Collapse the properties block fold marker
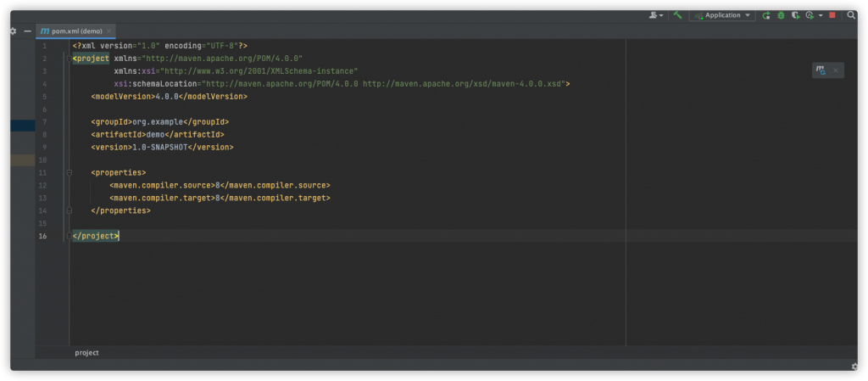Screen dimensions: 868x381 click(69, 172)
